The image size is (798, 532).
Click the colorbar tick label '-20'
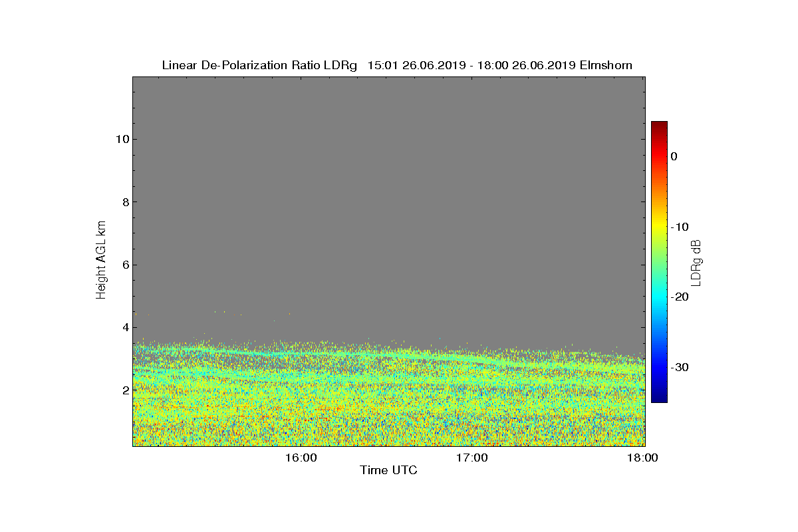[679, 297]
